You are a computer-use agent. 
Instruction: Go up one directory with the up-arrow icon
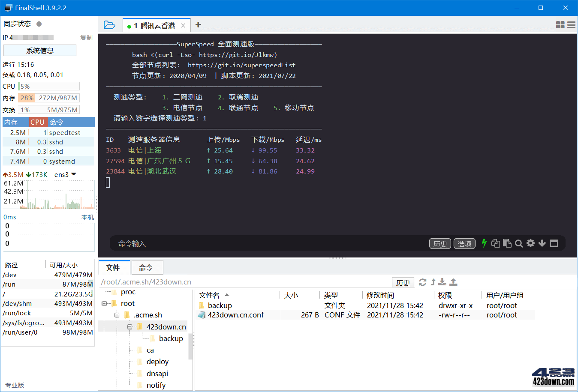click(x=433, y=282)
